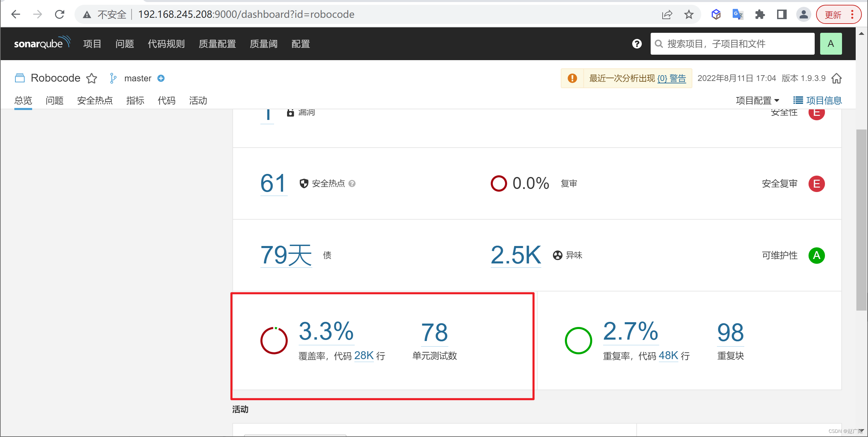Click the shield icon beside 安全热点

tap(304, 183)
